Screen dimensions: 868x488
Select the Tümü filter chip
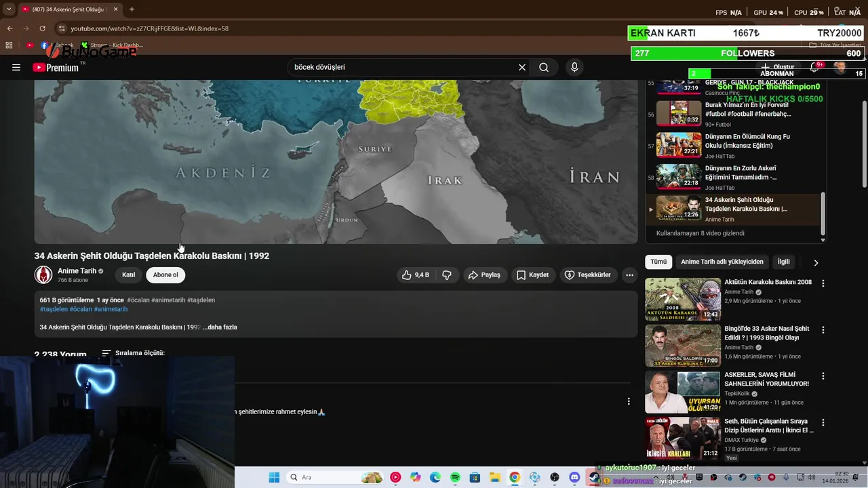658,262
